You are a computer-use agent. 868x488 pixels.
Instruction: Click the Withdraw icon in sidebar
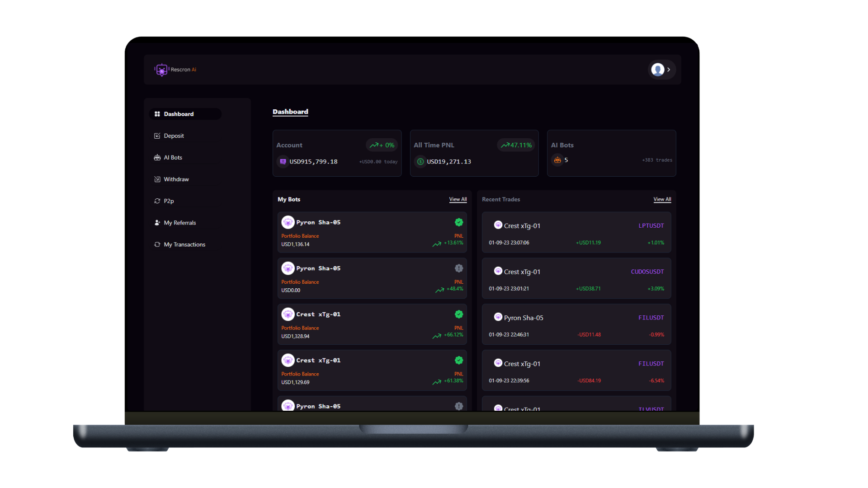[x=157, y=179]
